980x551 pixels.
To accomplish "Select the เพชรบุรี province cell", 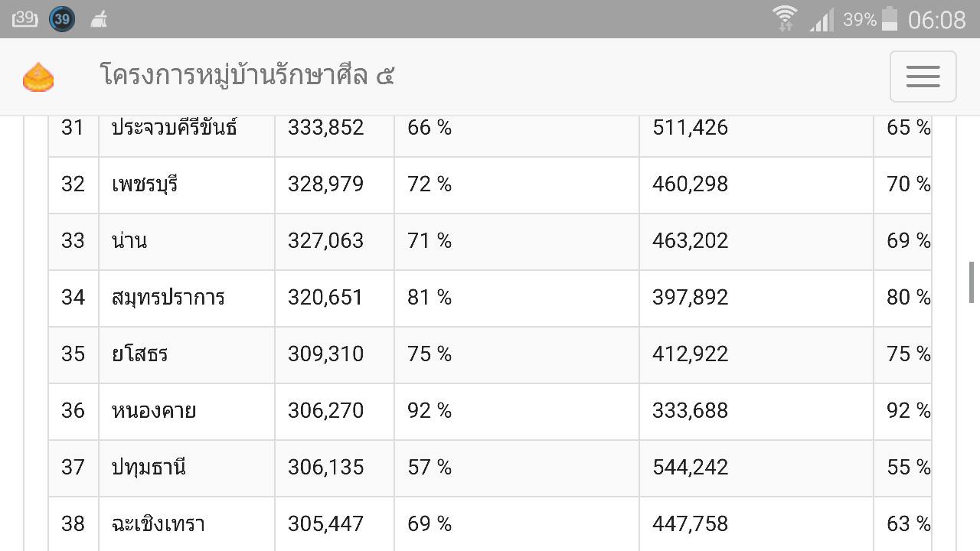I will pos(187,185).
